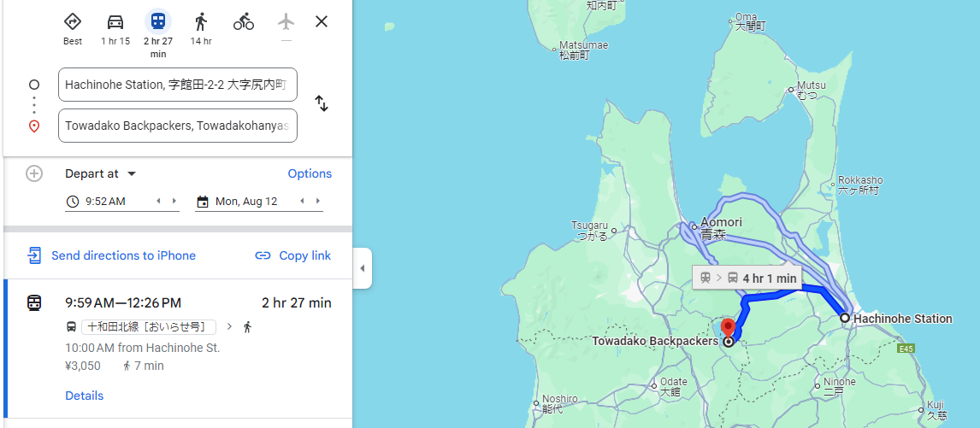Choose the Cycling mode icon
Image resolution: width=980 pixels, height=428 pixels.
point(244,22)
